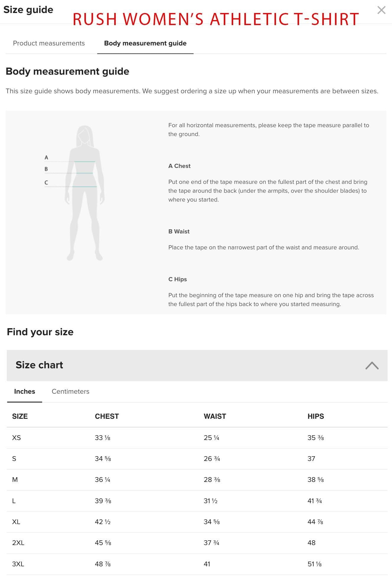
Task: Select the XS size row label
Action: coord(17,438)
